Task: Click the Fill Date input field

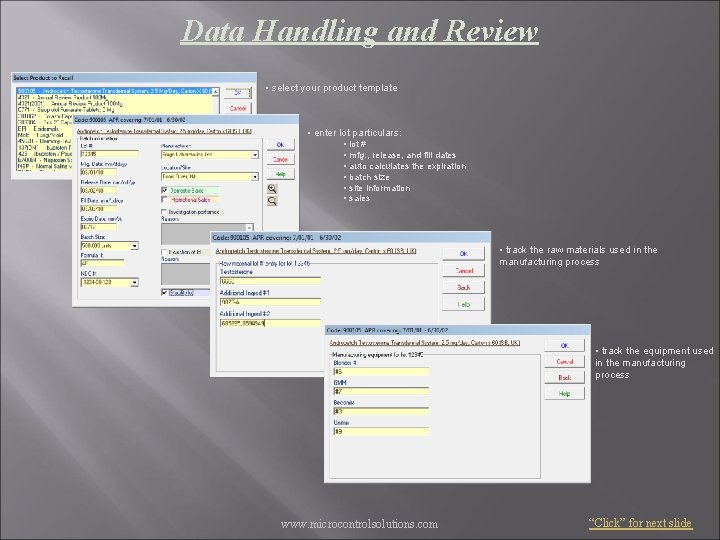Action: pos(99,208)
